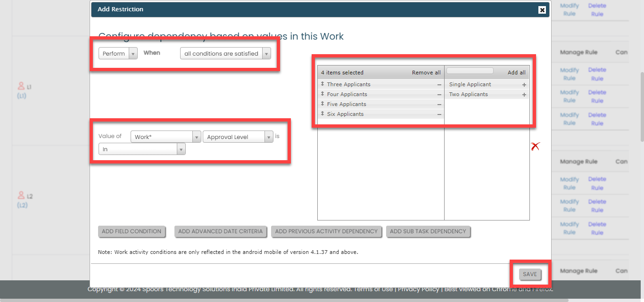Expand 'all conditions are satisfied' dropdown
Image resolution: width=644 pixels, height=302 pixels.
(225, 54)
